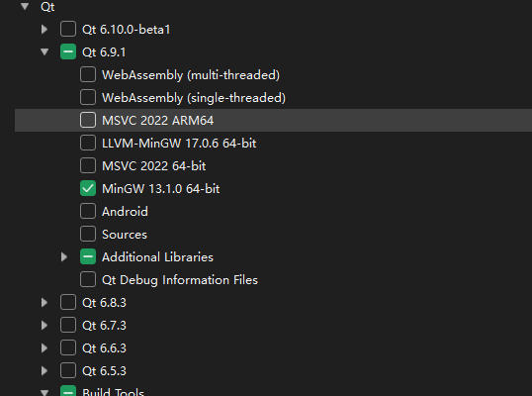Select the 'Qt Debug Information Files' label
This screenshot has width=532, height=396.
tap(180, 280)
